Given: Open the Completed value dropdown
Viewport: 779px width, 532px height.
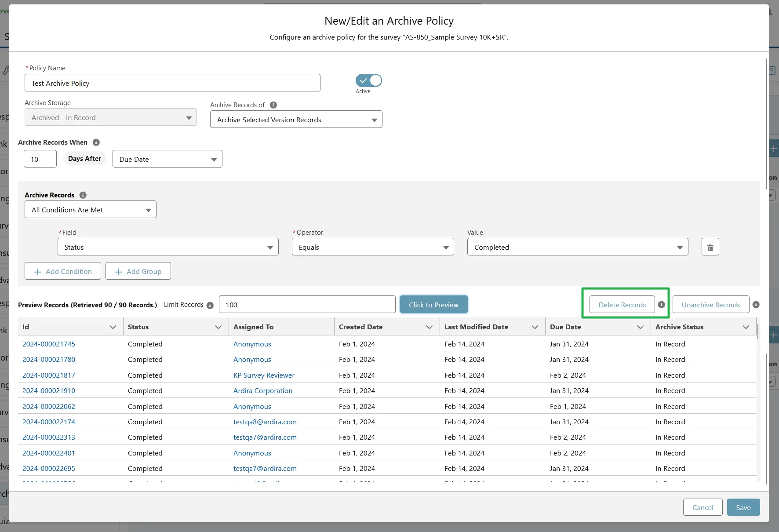Looking at the screenshot, I should coord(577,247).
